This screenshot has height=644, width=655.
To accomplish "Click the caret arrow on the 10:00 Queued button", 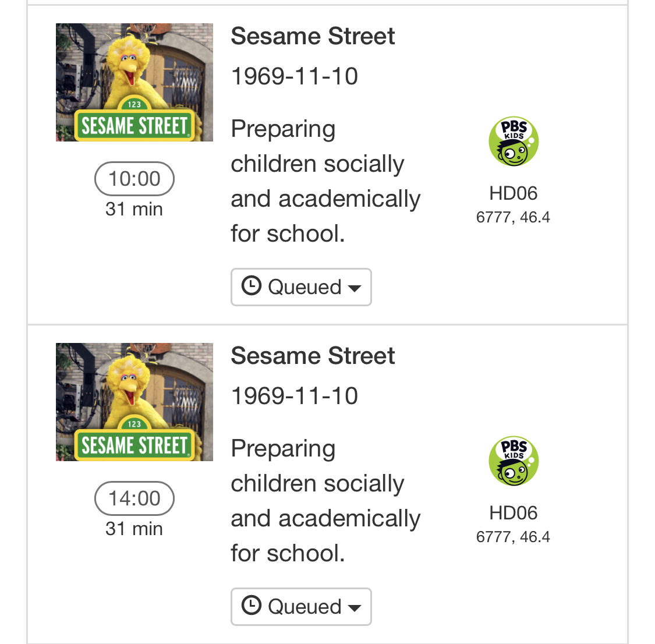I will point(354,288).
